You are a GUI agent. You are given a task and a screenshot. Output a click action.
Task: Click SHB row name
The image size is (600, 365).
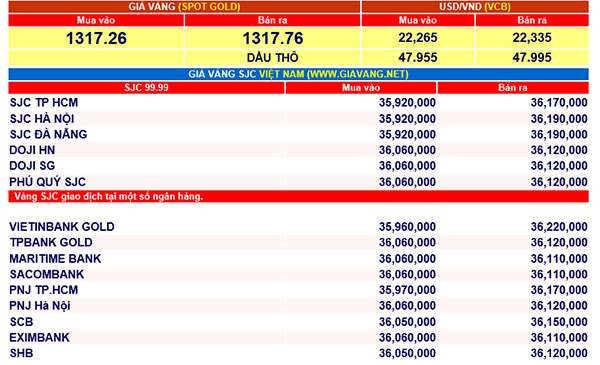21,353
